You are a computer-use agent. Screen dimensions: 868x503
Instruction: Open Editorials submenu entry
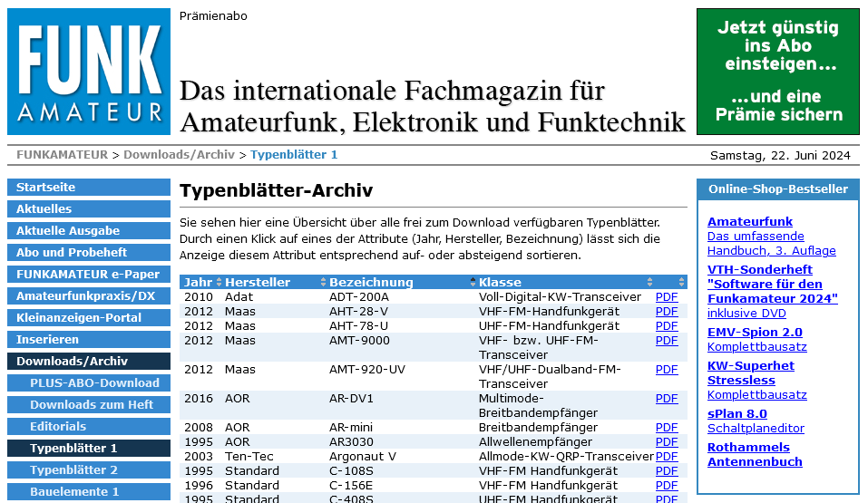click(89, 427)
